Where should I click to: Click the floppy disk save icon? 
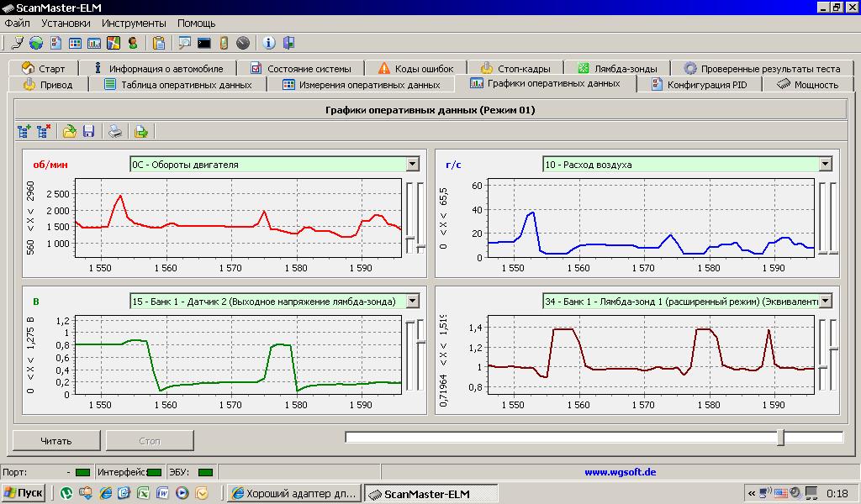click(89, 131)
